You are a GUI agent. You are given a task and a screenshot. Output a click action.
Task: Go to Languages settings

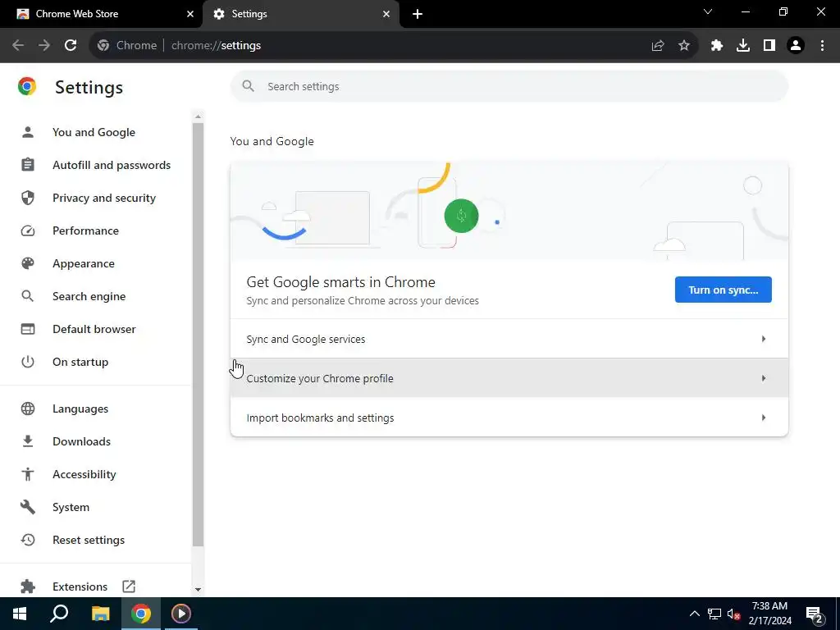click(80, 409)
